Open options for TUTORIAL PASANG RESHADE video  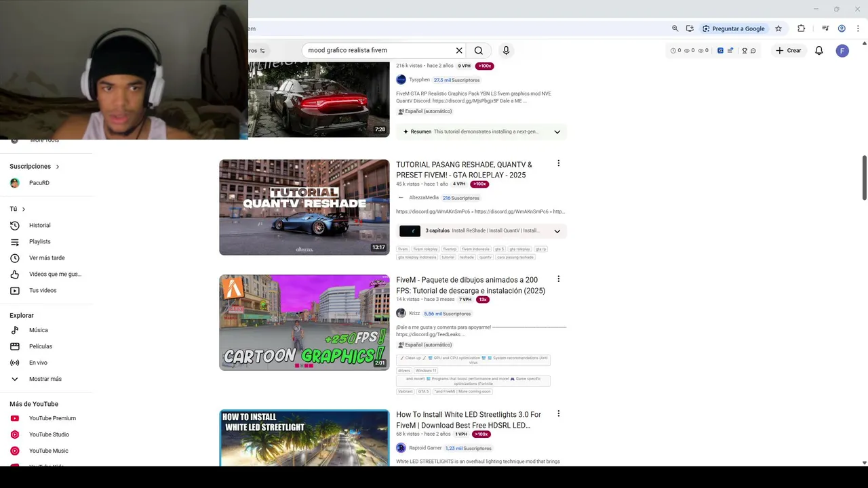(558, 163)
